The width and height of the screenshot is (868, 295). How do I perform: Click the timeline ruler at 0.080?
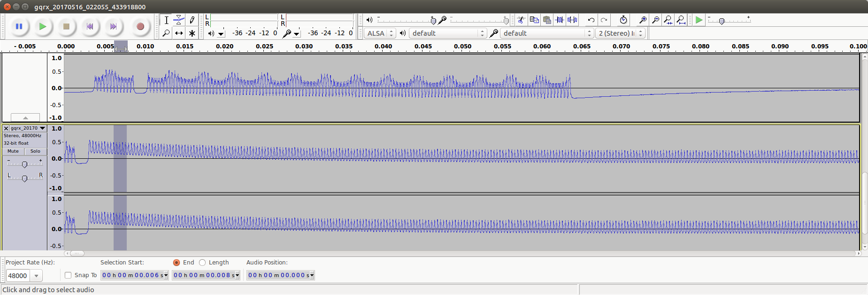click(701, 47)
